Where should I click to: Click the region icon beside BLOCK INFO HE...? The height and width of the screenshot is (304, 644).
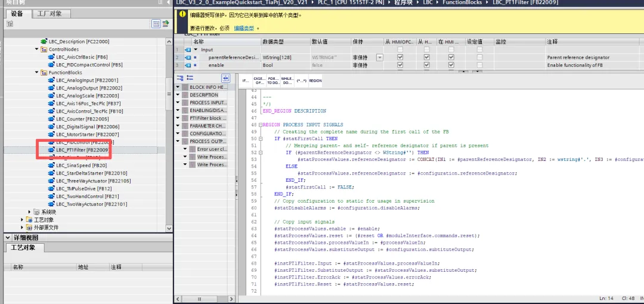point(185,87)
